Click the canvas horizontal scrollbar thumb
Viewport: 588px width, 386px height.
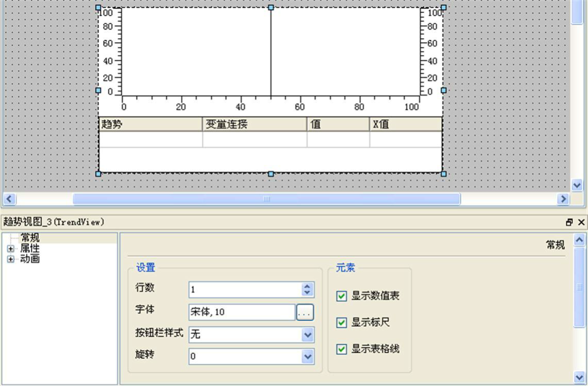266,198
